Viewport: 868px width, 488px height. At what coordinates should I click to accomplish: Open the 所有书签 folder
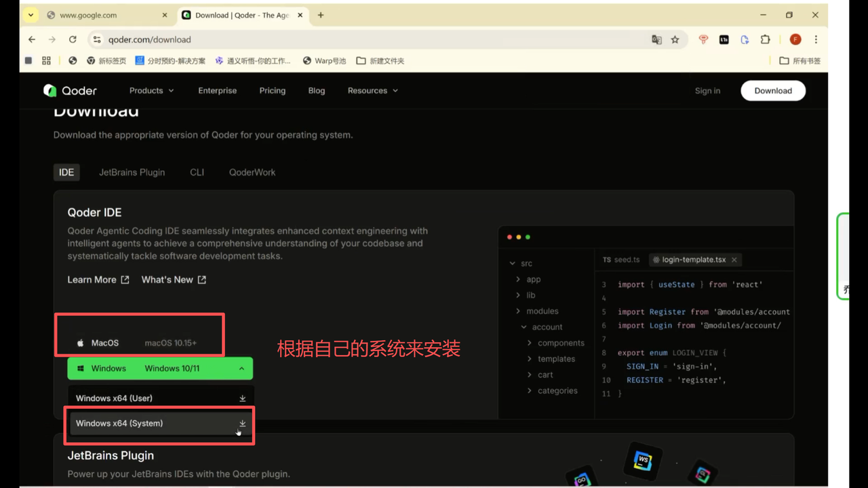pos(800,60)
